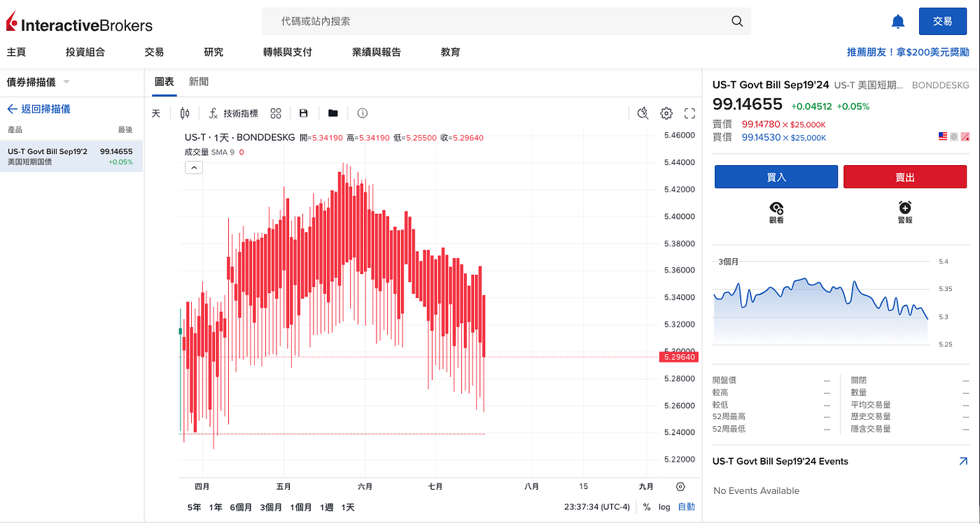Click the 5.29640 price label on axis
The height and width of the screenshot is (524, 980).
click(679, 357)
